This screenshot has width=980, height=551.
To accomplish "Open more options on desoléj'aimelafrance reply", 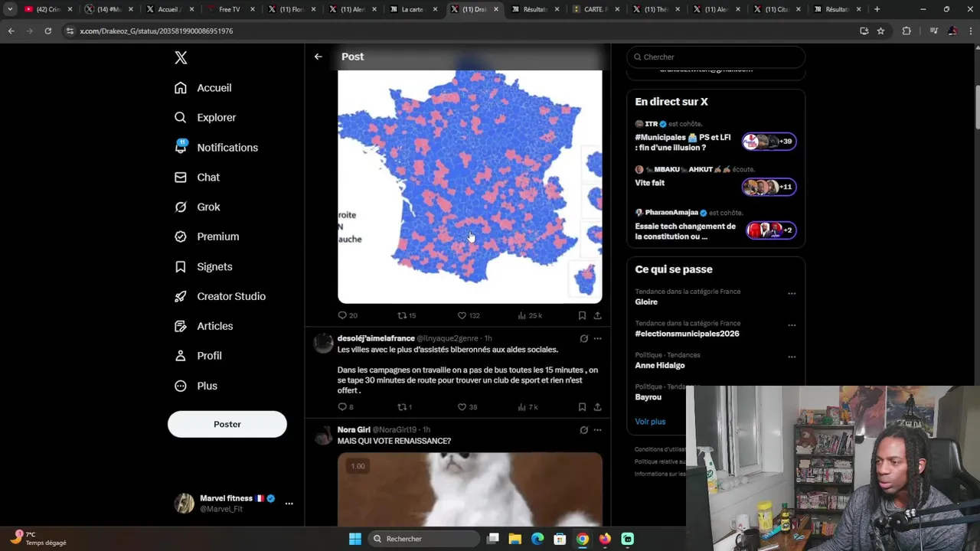I will [x=597, y=338].
